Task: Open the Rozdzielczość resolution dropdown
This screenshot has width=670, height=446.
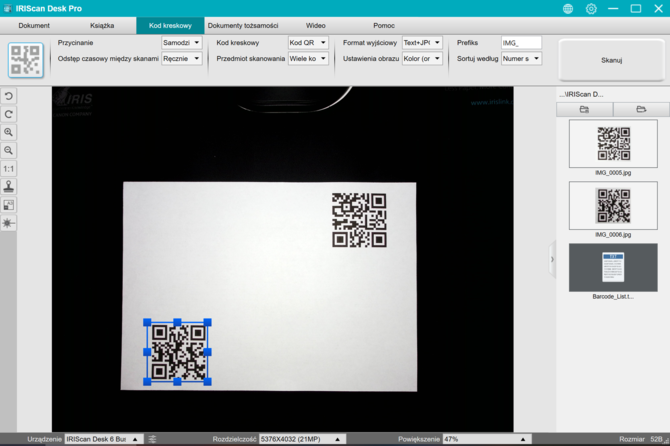Action: (302, 439)
